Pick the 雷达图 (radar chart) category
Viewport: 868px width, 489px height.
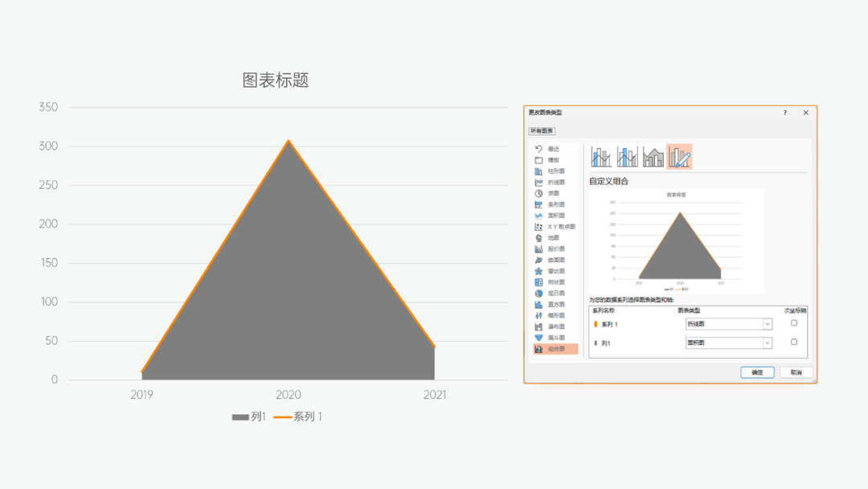tap(553, 271)
